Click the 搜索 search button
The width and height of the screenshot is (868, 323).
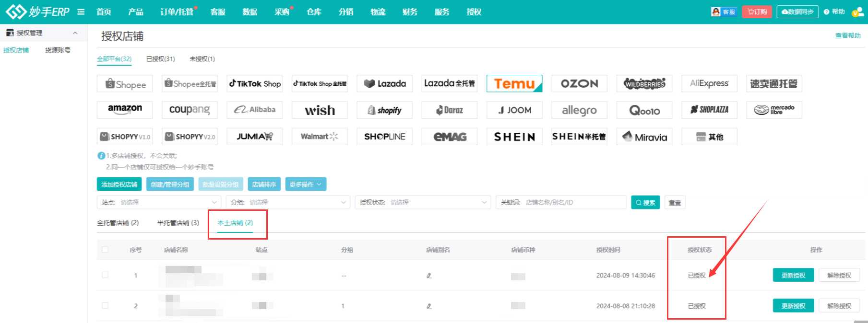pyautogui.click(x=645, y=203)
